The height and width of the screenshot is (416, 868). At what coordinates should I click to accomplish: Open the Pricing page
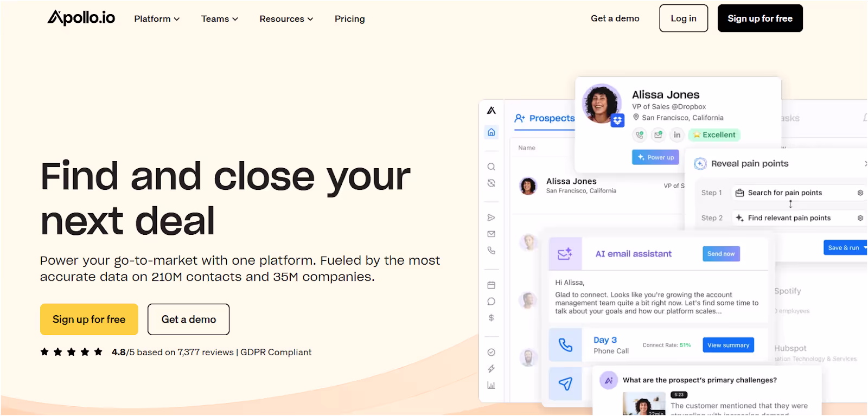[349, 19]
